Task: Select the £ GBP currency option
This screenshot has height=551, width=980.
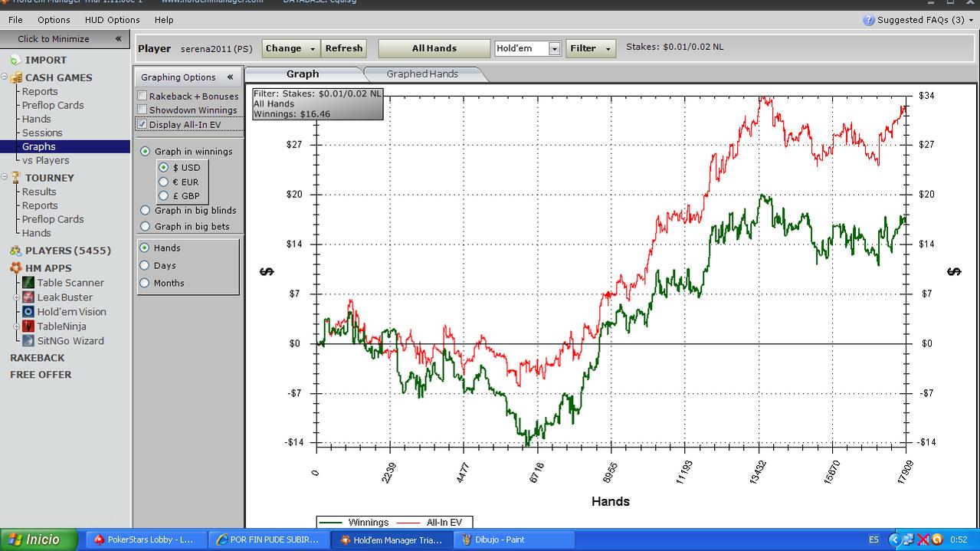Action: tap(163, 196)
